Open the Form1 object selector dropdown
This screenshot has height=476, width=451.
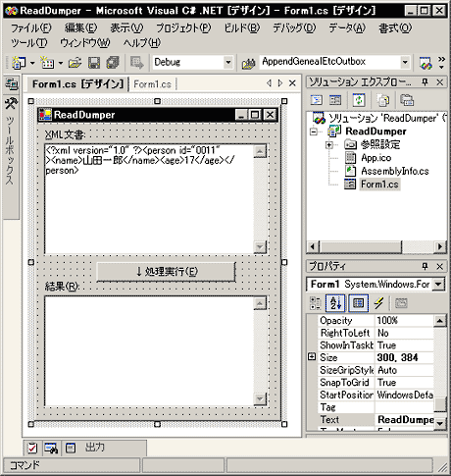click(x=438, y=284)
